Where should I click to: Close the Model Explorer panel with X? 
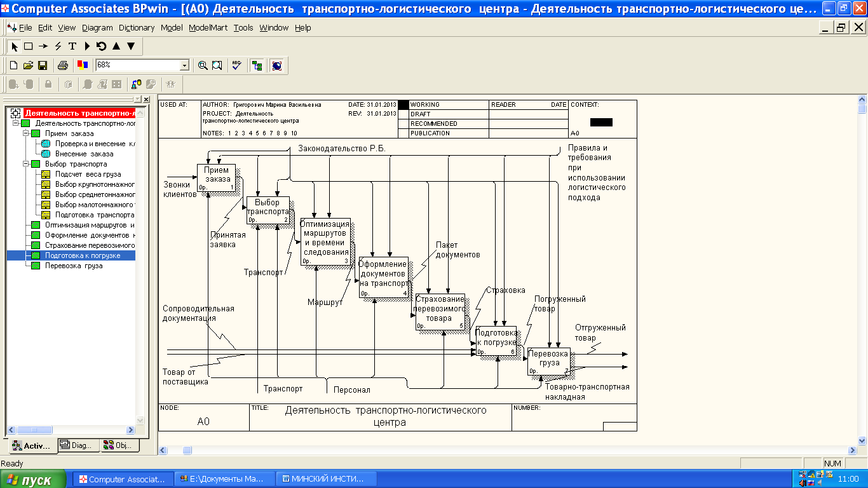(x=147, y=99)
